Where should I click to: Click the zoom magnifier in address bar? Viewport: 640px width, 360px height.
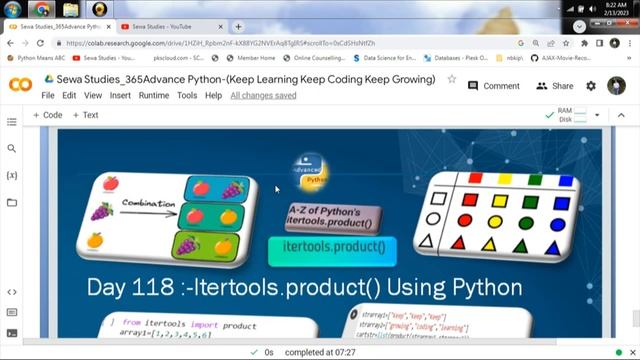point(536,43)
